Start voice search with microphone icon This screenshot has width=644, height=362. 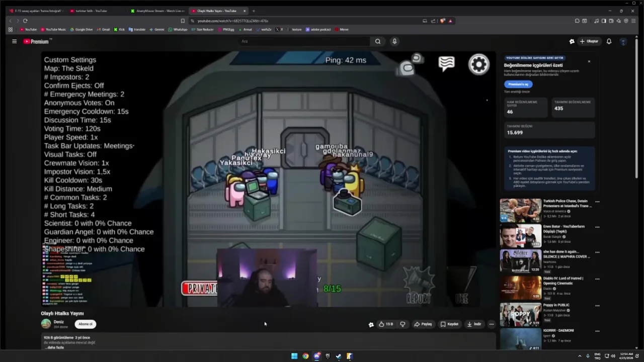394,41
